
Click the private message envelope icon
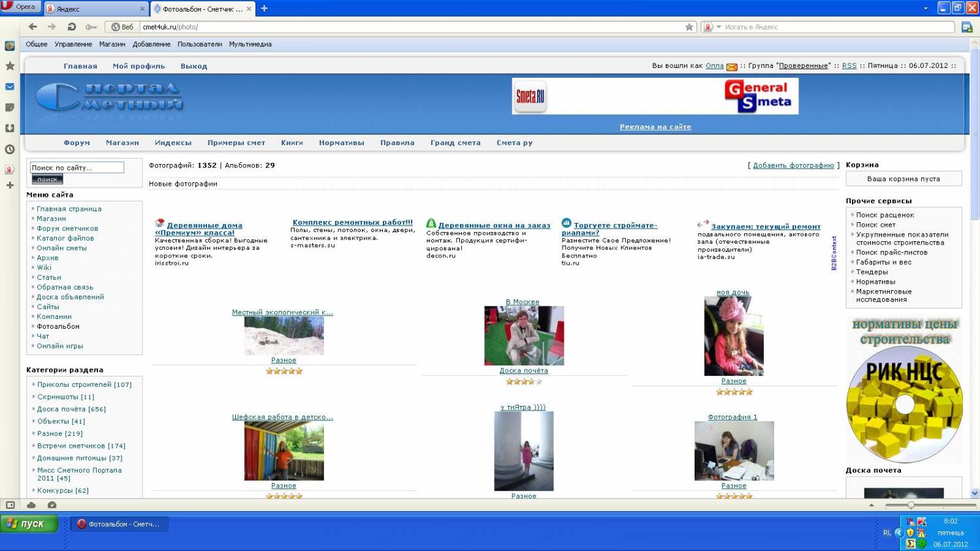pyautogui.click(x=732, y=67)
